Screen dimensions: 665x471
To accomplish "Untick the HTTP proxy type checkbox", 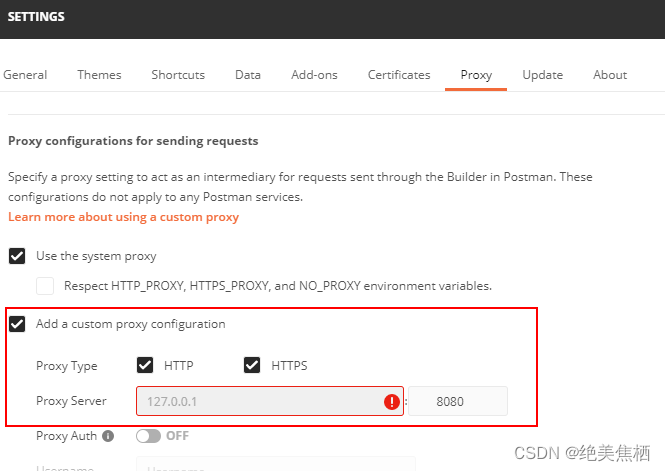I will pyautogui.click(x=145, y=365).
